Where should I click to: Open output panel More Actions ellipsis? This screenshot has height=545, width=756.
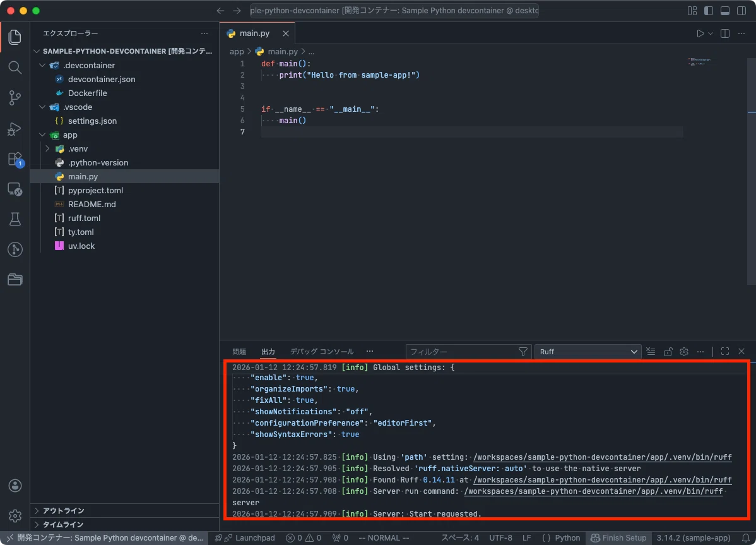tap(700, 352)
